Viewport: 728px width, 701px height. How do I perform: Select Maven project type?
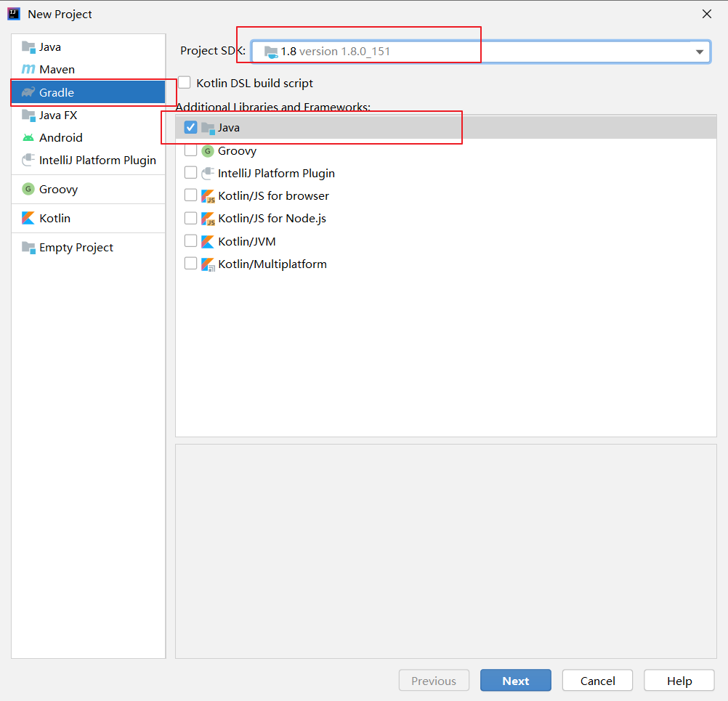(88, 69)
